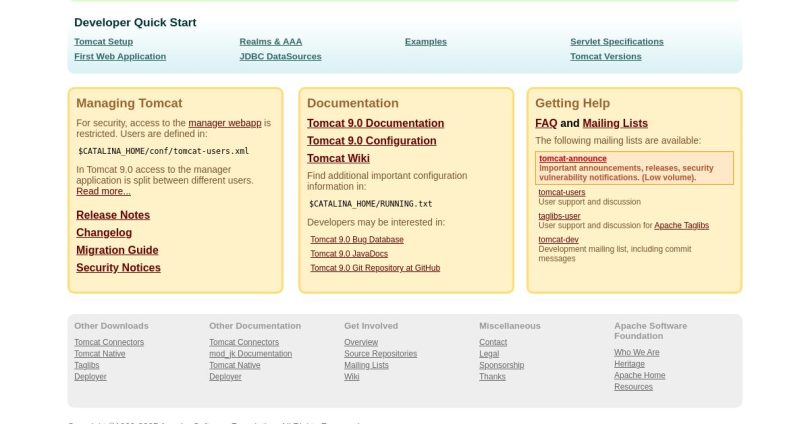The height and width of the screenshot is (424, 810).
Task: Click Developer Quick Start heading
Action: pos(135,22)
